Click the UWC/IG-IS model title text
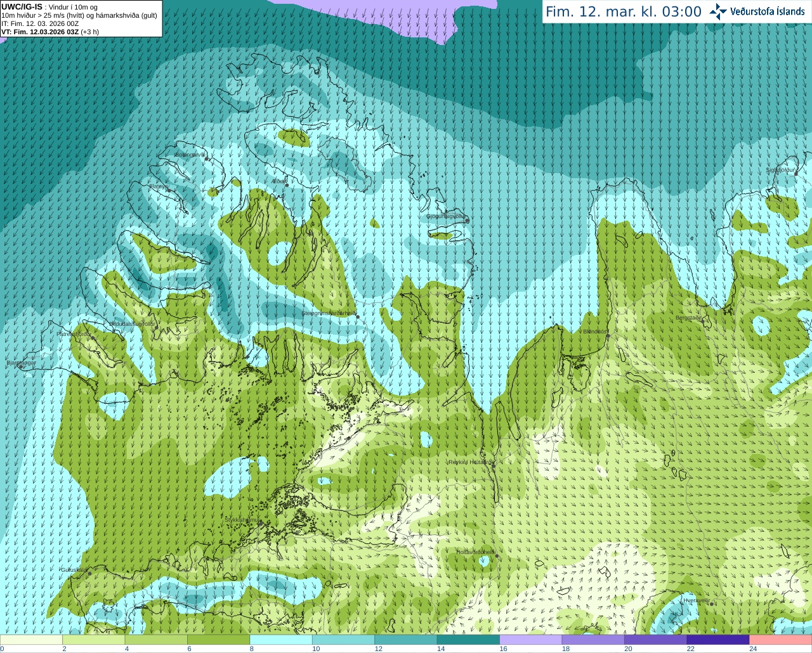The image size is (812, 653). click(22, 6)
